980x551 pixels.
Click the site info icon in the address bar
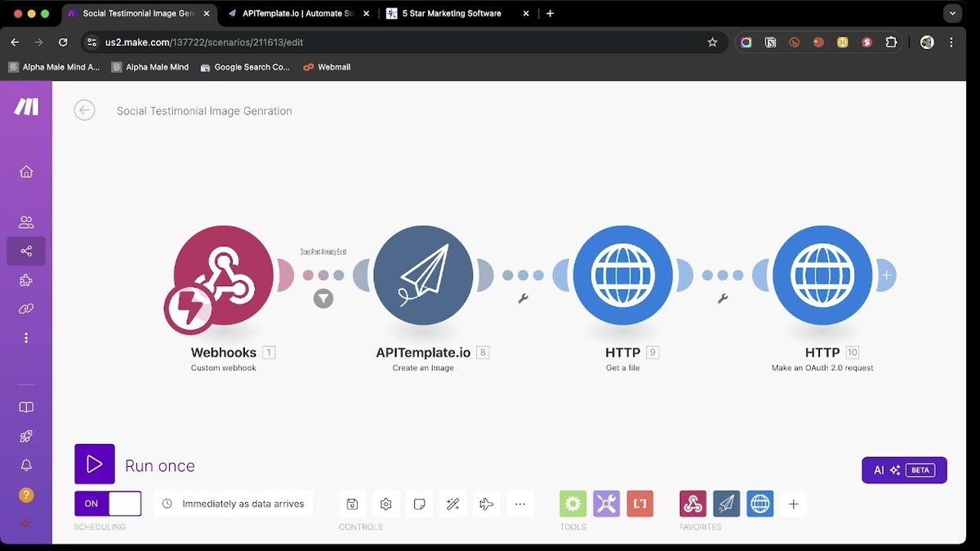pyautogui.click(x=92, y=42)
